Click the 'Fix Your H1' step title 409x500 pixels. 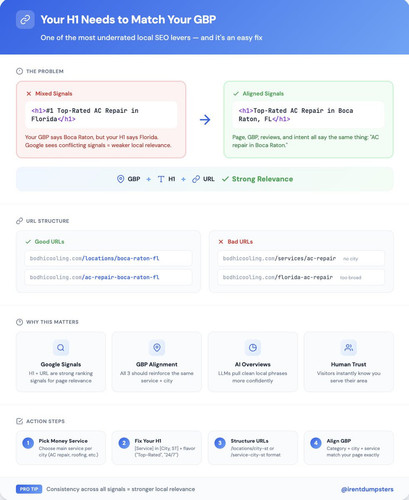(x=148, y=441)
